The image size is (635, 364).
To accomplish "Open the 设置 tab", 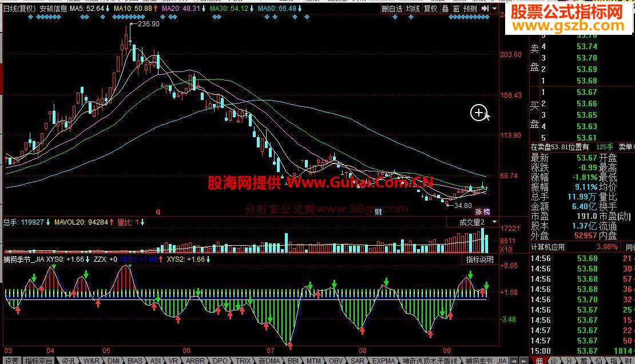I will [11, 361].
